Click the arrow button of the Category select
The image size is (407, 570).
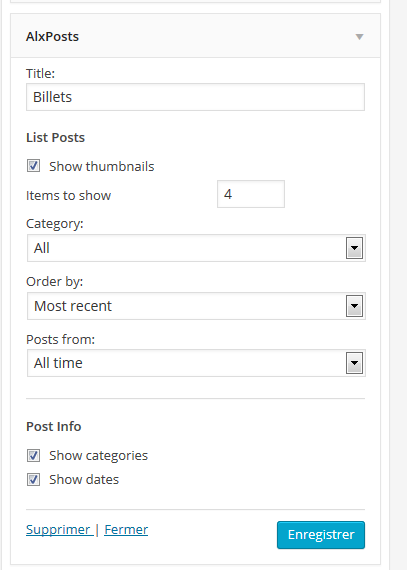354,248
